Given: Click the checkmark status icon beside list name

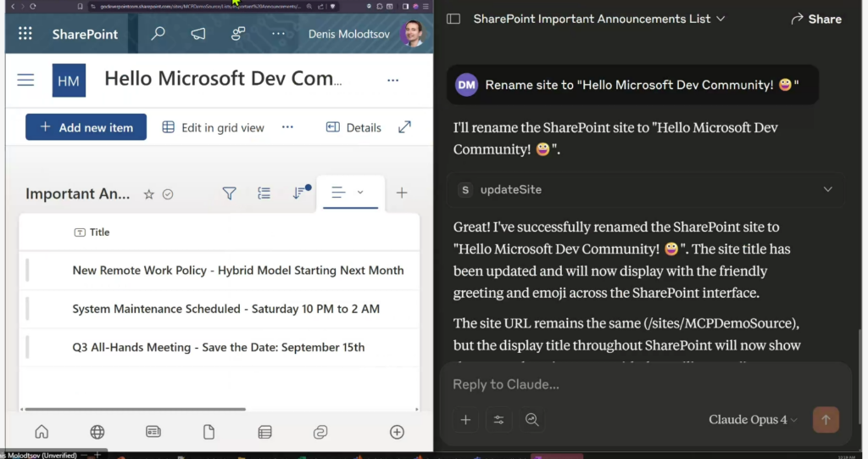Looking at the screenshot, I should click(x=168, y=194).
